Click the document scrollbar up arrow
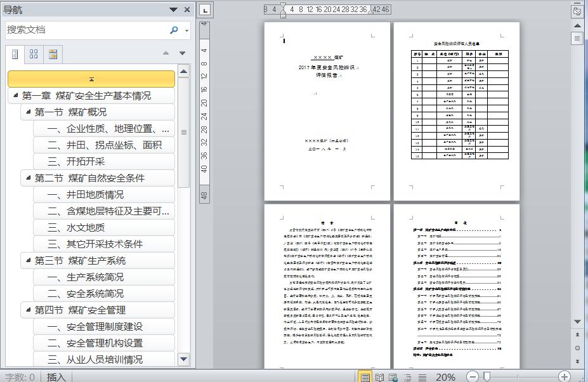588x382 pixels. 577,26
